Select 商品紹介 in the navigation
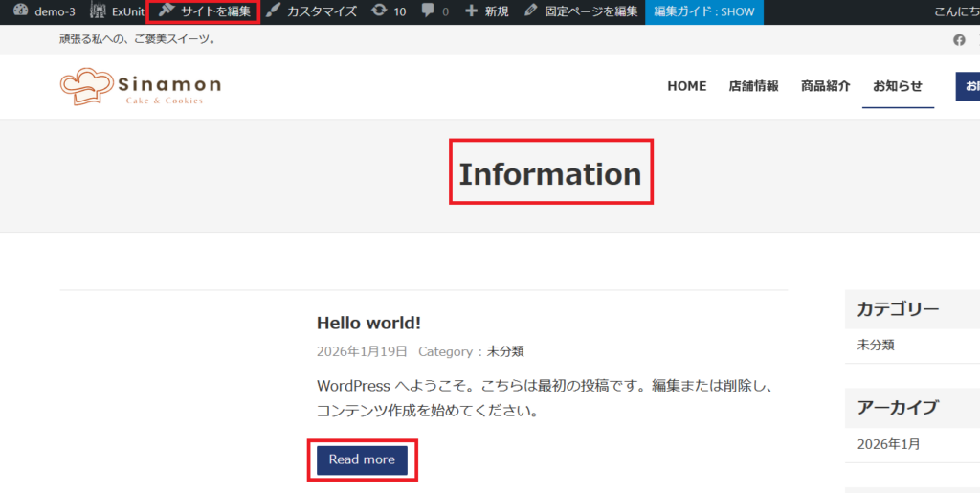 coord(825,86)
